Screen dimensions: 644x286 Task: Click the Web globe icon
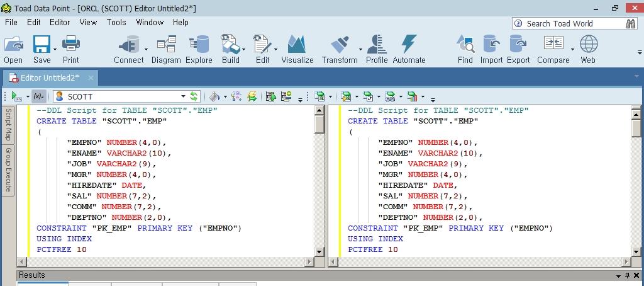point(588,49)
